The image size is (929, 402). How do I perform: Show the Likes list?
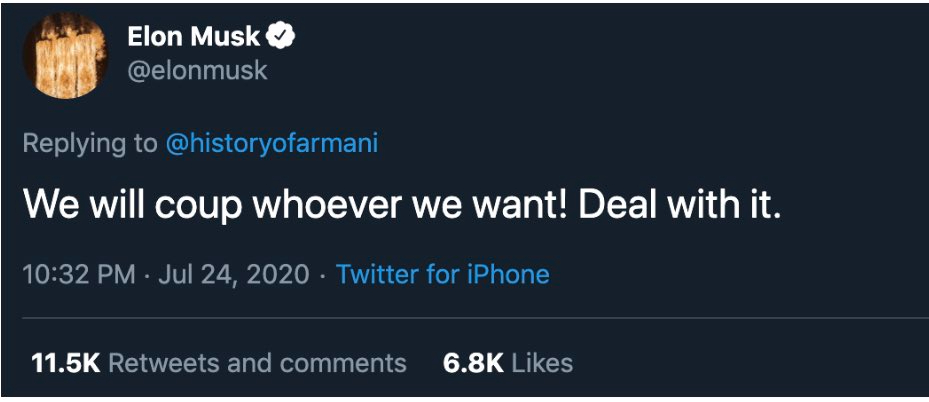(542, 362)
